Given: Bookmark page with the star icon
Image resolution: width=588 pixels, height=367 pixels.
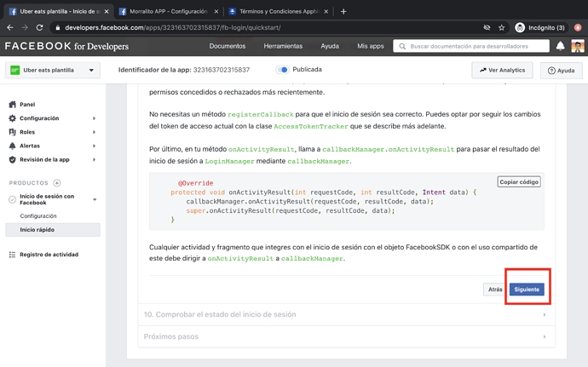Looking at the screenshot, I should tap(501, 27).
